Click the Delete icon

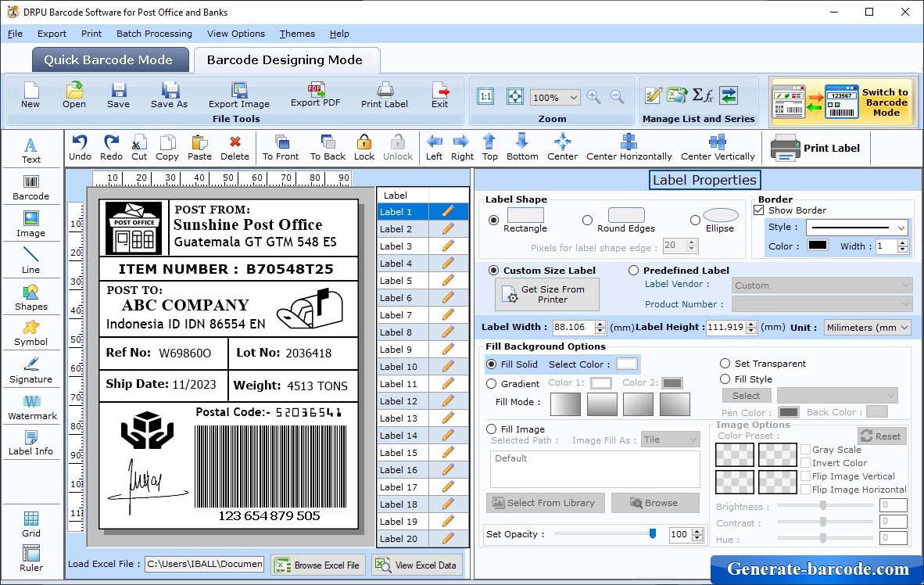(x=235, y=148)
